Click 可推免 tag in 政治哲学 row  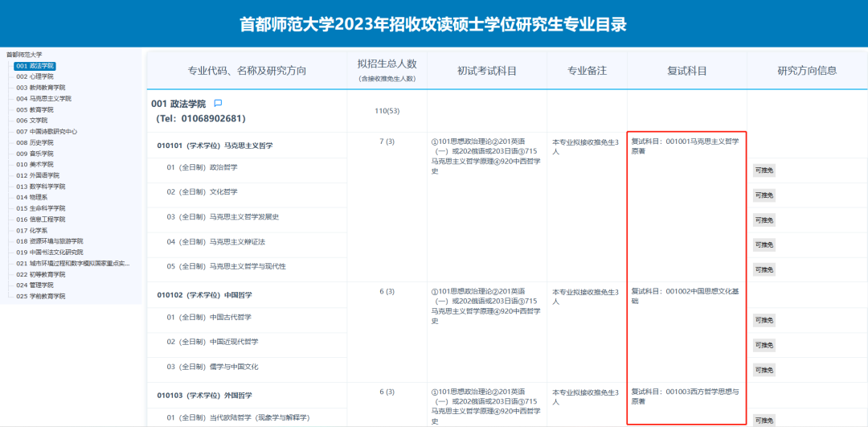pyautogui.click(x=764, y=170)
